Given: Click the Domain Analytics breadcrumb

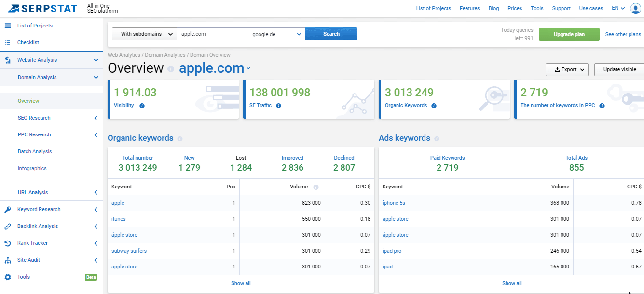Looking at the screenshot, I should (x=165, y=55).
